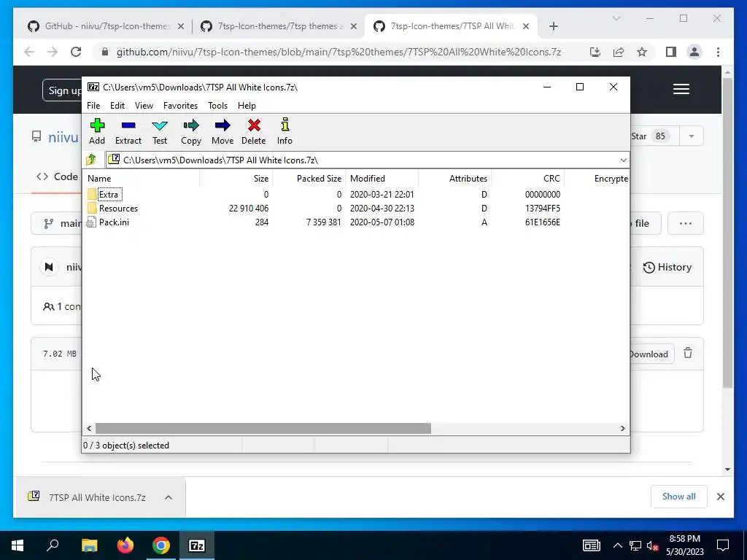Open a new Chrome tab
747x560 pixels.
point(553,26)
